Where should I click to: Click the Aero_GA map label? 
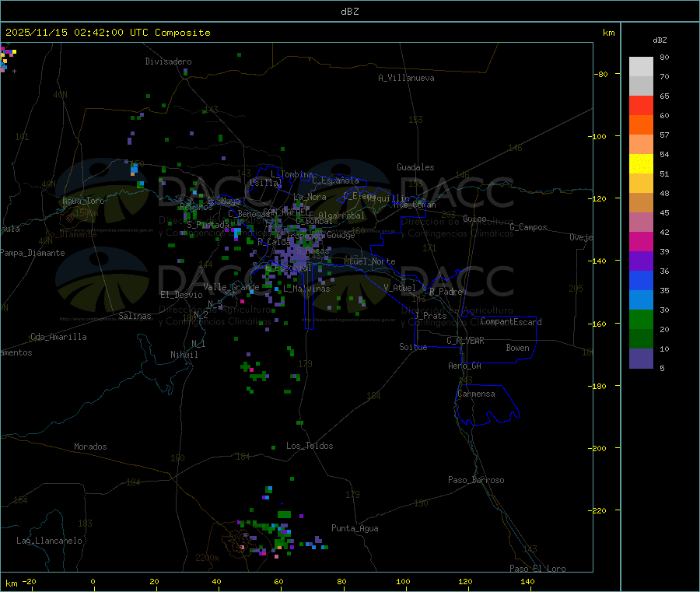[x=465, y=366]
